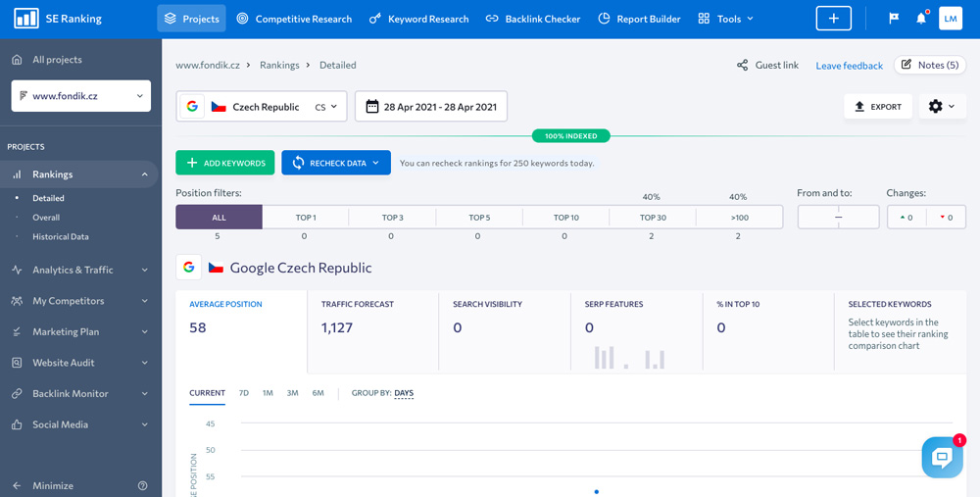This screenshot has height=497, width=980.
Task: Filter by positive changes green arrow
Action: [x=906, y=217]
